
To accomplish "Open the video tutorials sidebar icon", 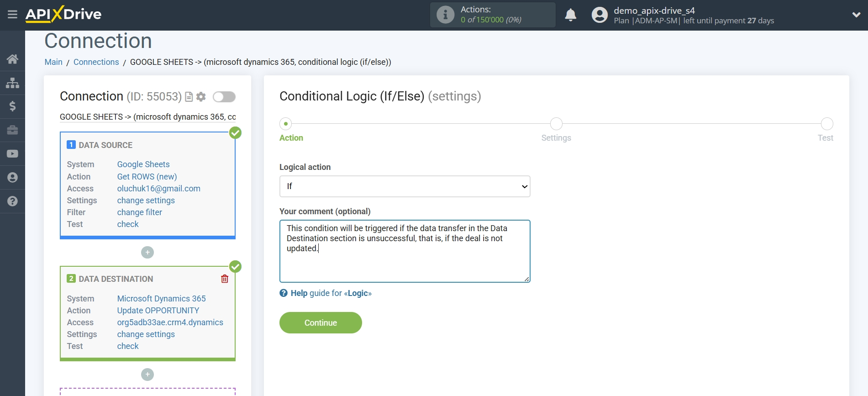I will pyautogui.click(x=12, y=154).
